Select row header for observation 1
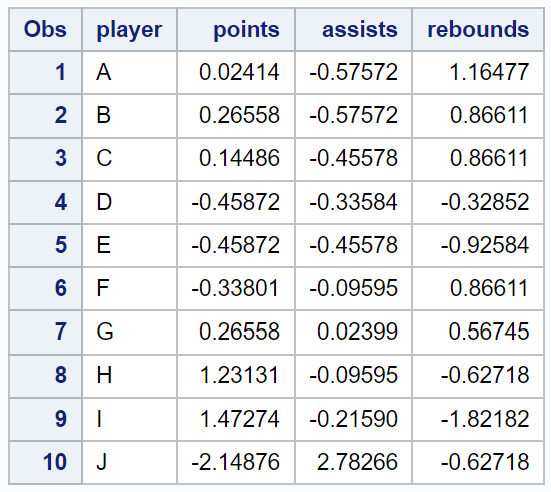The image size is (551, 492). [x=45, y=72]
